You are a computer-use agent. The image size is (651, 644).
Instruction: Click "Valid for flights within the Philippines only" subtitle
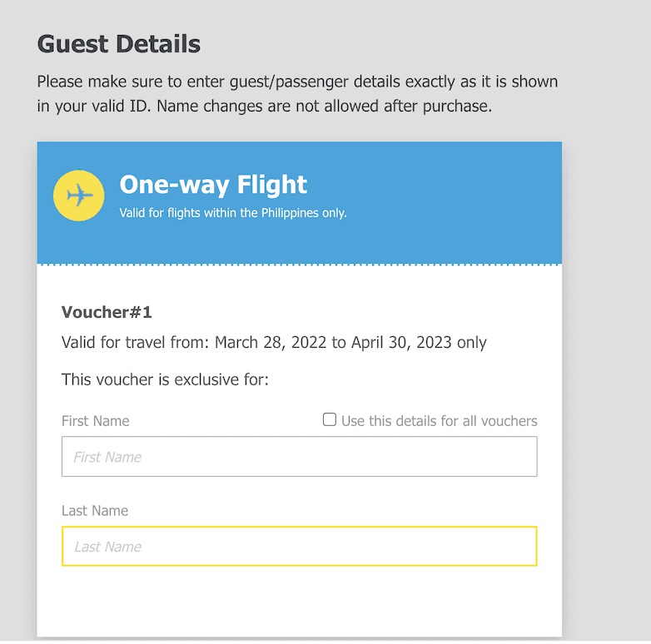(232, 213)
